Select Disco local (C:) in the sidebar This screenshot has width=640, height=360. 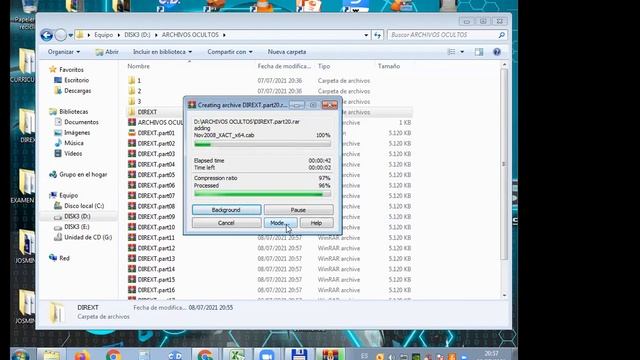click(x=84, y=206)
